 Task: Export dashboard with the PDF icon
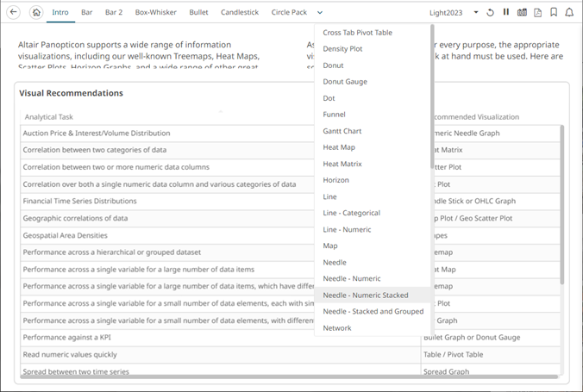(x=537, y=13)
